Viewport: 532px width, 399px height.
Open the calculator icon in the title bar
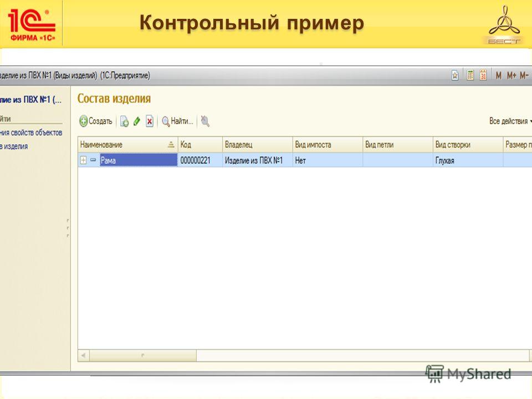[470, 75]
